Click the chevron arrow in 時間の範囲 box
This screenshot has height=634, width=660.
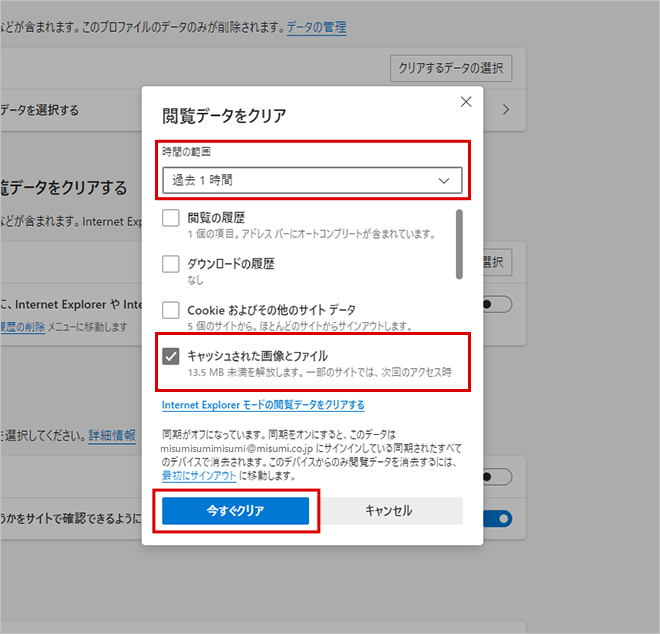click(444, 180)
